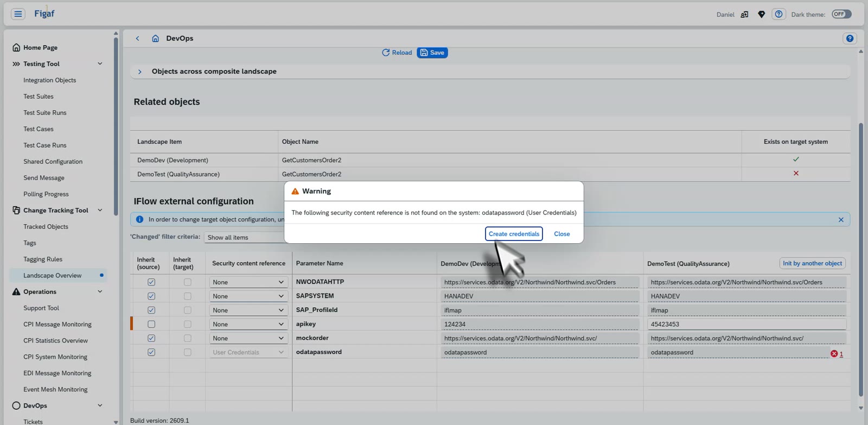Open the hamburger navigation menu

click(18, 14)
